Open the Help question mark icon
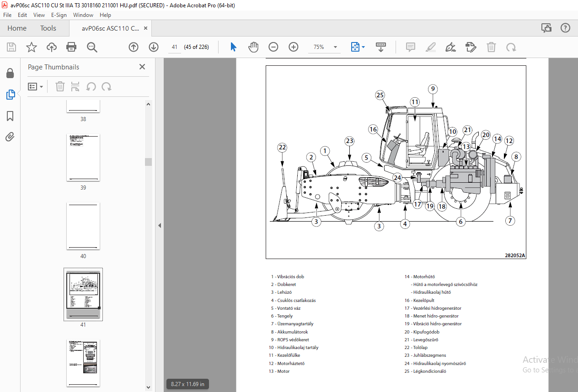Screen dimensions: 578x392 [565, 28]
